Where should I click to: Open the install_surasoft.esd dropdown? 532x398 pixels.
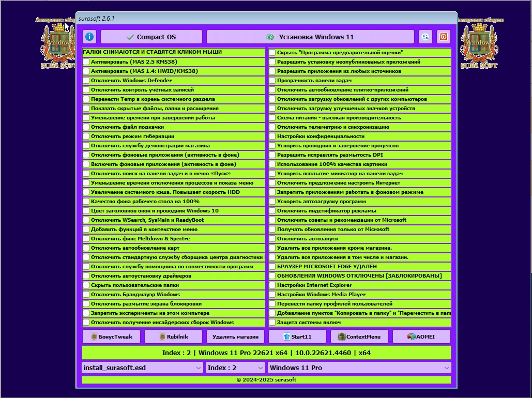click(x=142, y=368)
